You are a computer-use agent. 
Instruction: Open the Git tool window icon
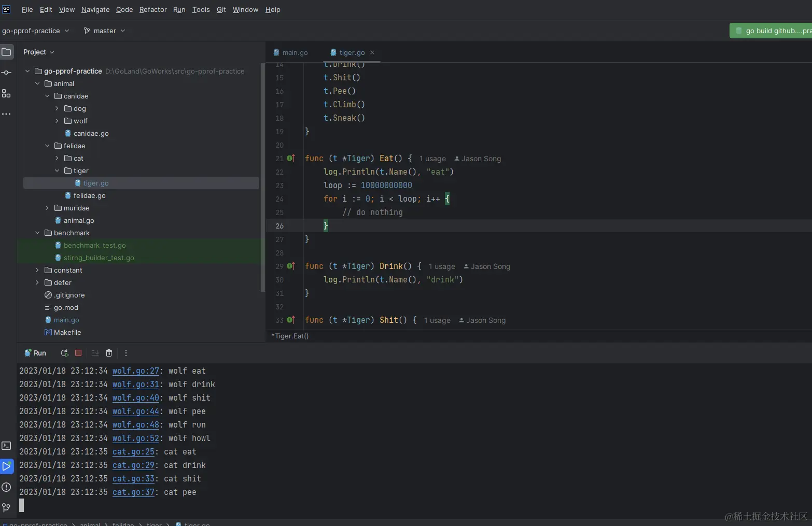click(x=6, y=507)
